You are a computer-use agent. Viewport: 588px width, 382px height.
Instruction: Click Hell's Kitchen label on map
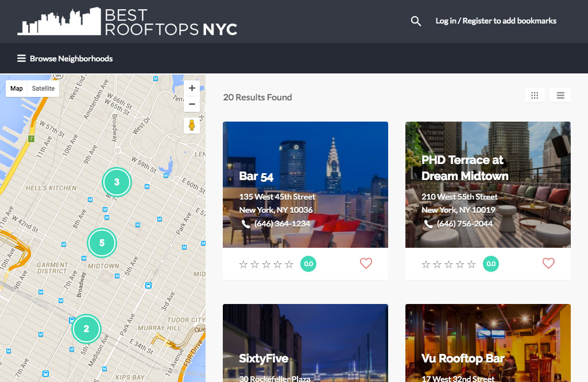(51, 188)
